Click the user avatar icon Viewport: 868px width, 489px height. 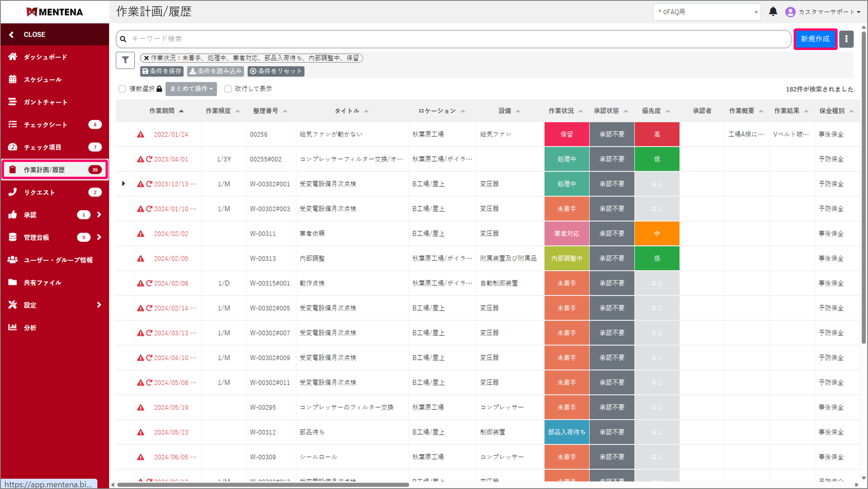(x=790, y=12)
